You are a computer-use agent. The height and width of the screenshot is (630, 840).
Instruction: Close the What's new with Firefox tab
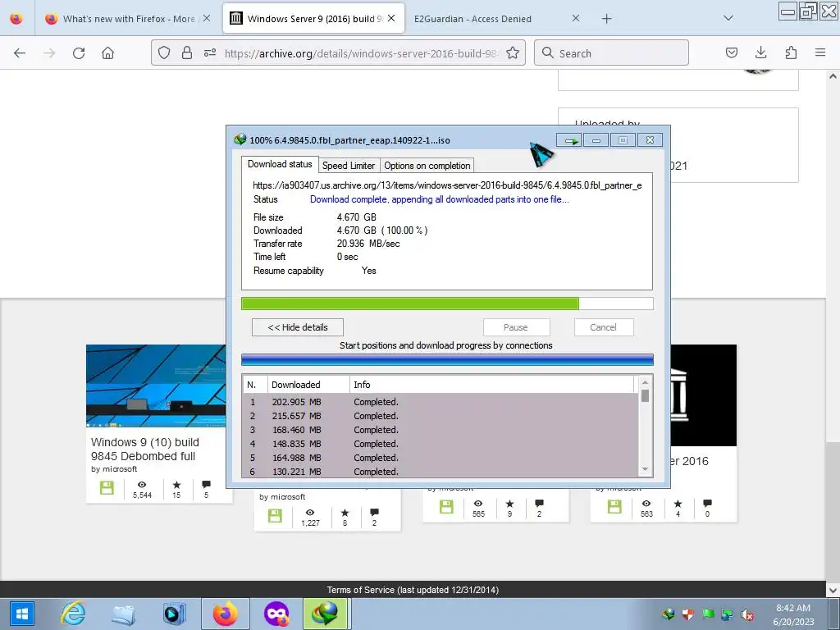(x=207, y=18)
